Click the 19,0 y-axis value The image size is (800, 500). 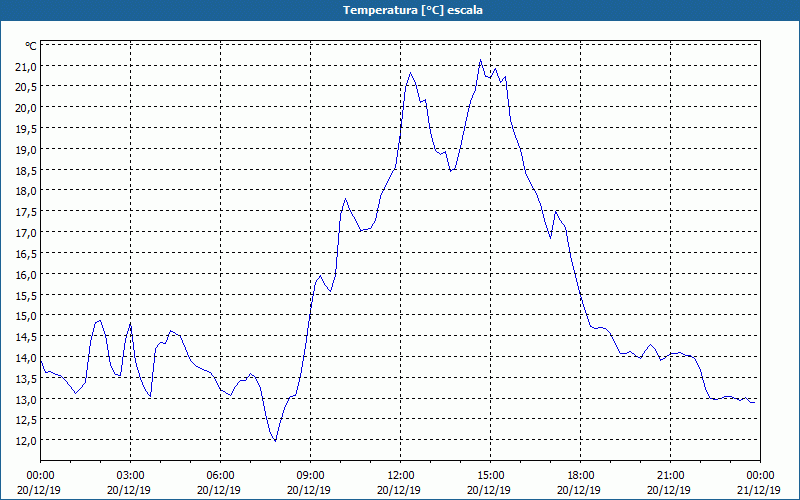[x=27, y=150]
